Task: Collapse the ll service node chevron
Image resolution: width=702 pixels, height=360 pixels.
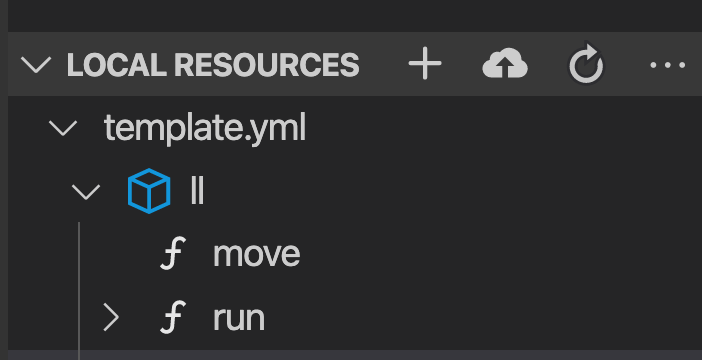Action: click(86, 192)
